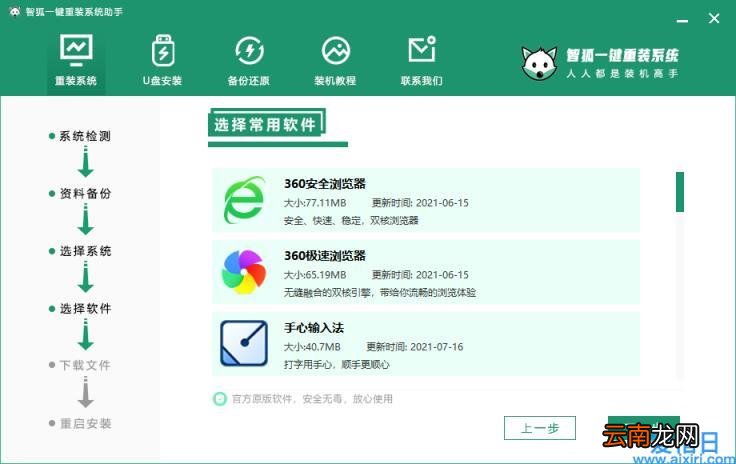Click the 手心输入法 icon

[244, 343]
